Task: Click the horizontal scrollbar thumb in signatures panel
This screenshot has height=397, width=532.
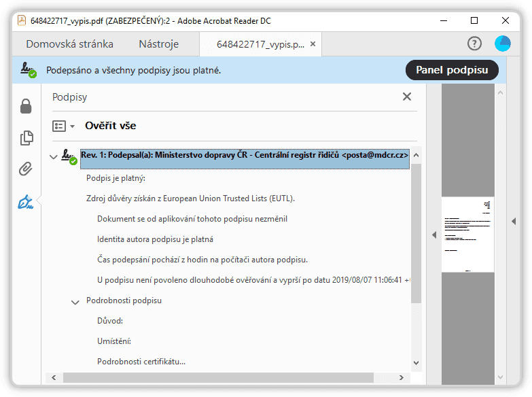Action: point(218,378)
